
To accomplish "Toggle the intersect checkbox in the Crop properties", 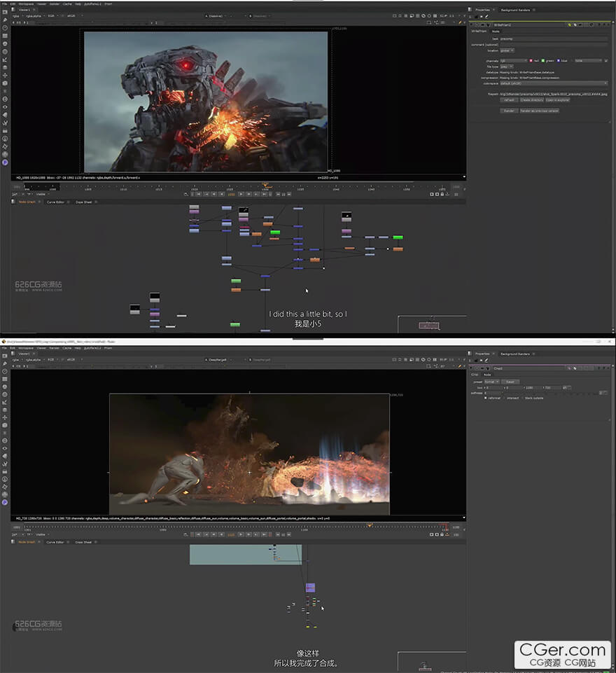I will pos(504,398).
